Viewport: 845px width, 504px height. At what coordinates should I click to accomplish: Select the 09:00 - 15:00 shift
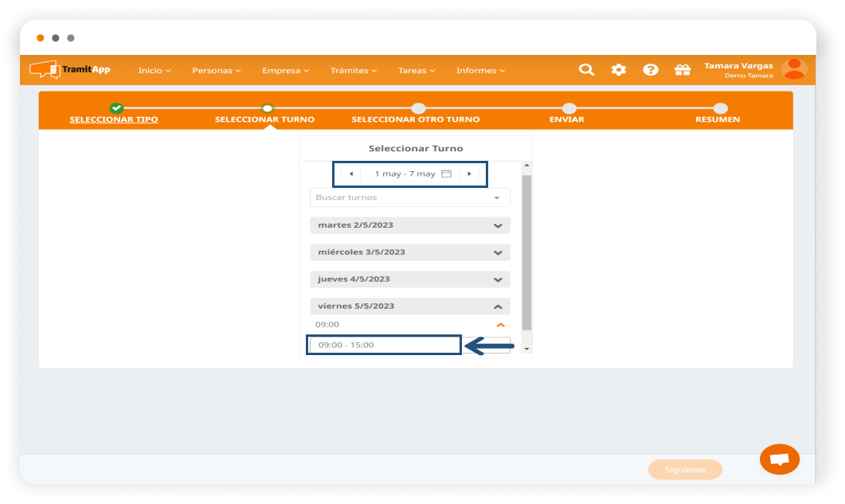pyautogui.click(x=384, y=345)
